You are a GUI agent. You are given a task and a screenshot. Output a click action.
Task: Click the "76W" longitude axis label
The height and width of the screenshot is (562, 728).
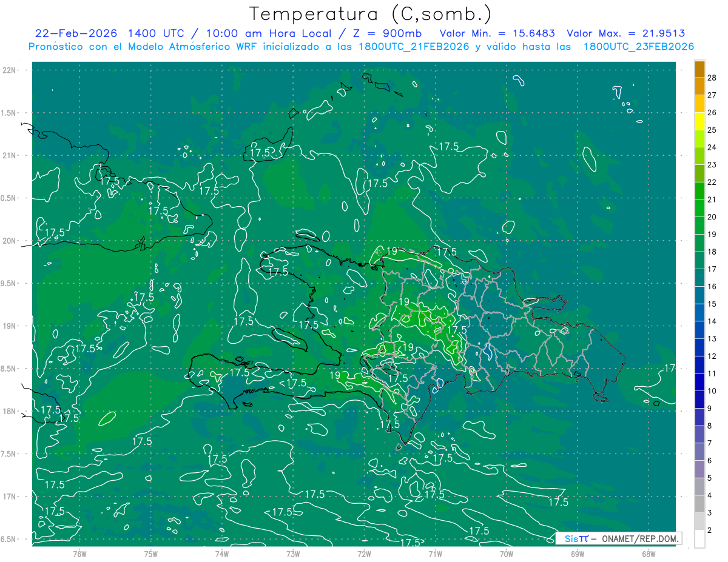(79, 554)
